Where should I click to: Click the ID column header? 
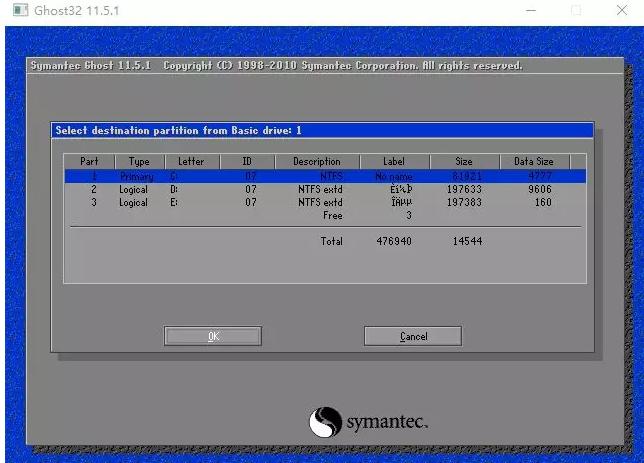[247, 162]
